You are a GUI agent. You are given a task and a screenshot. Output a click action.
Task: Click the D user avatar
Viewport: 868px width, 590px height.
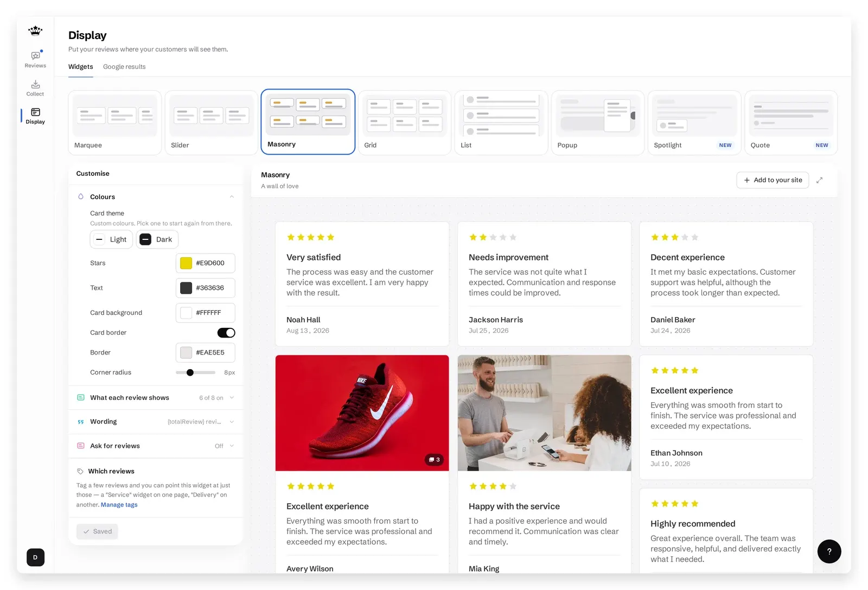pos(35,557)
